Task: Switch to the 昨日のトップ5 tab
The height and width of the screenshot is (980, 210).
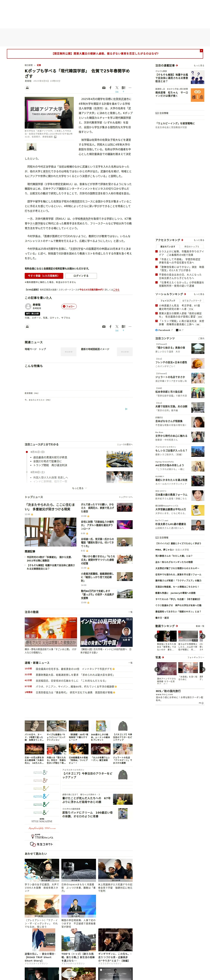Action: coord(192,246)
